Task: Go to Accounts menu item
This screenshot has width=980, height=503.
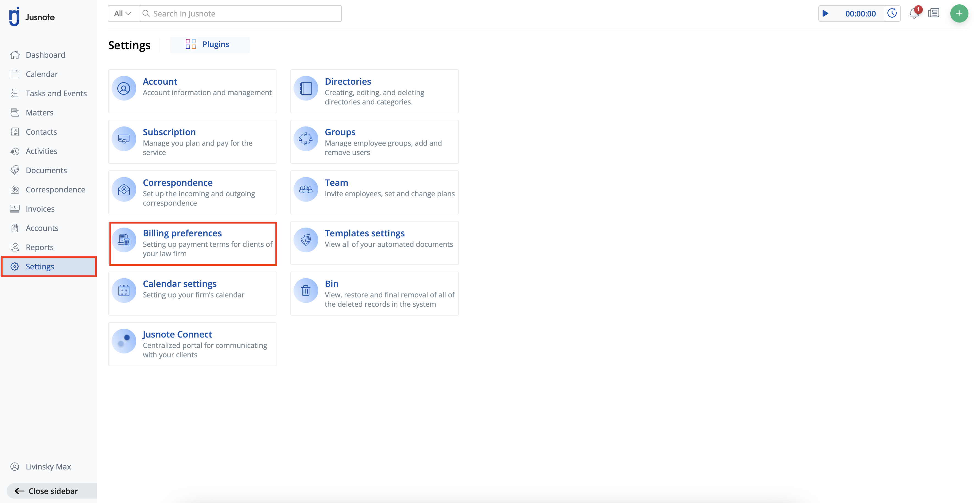Action: click(x=42, y=228)
